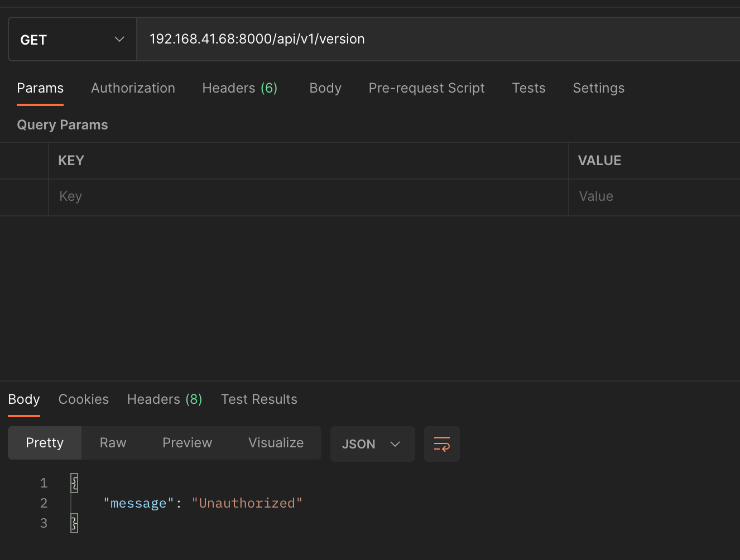Click line number 2 in the response
The height and width of the screenshot is (560, 740).
tap(44, 503)
